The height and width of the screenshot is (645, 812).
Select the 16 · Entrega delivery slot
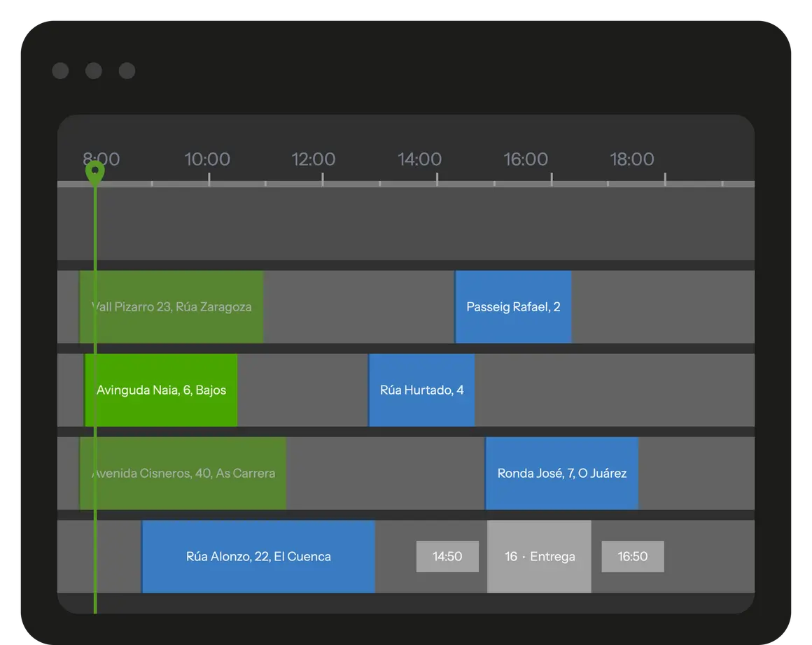tap(539, 557)
